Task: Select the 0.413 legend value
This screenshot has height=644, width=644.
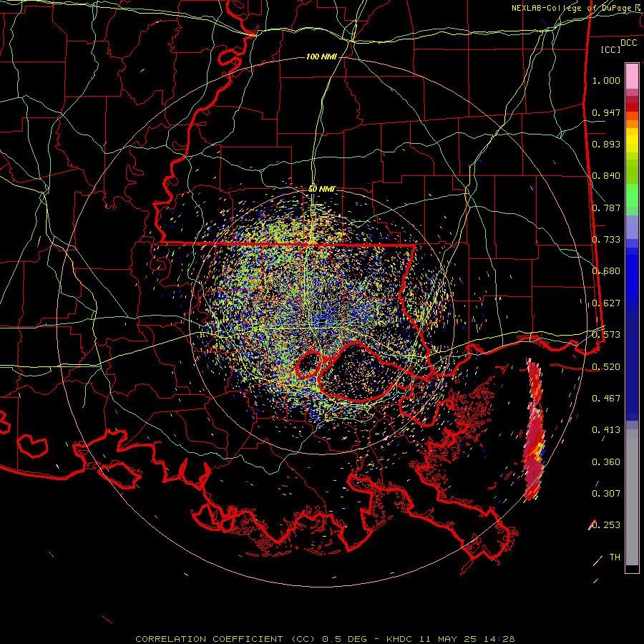Action: pos(606,430)
